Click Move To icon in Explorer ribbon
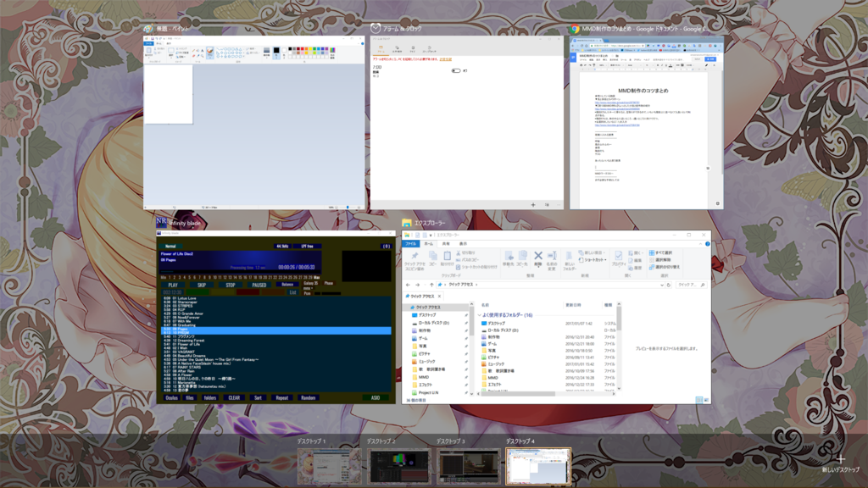This screenshot has height=488, width=868. [509, 256]
